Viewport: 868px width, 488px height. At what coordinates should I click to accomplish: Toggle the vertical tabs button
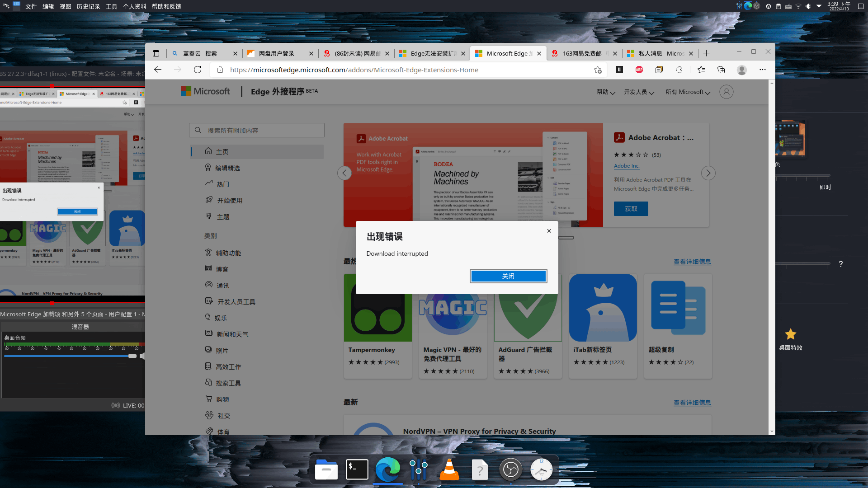(x=156, y=53)
